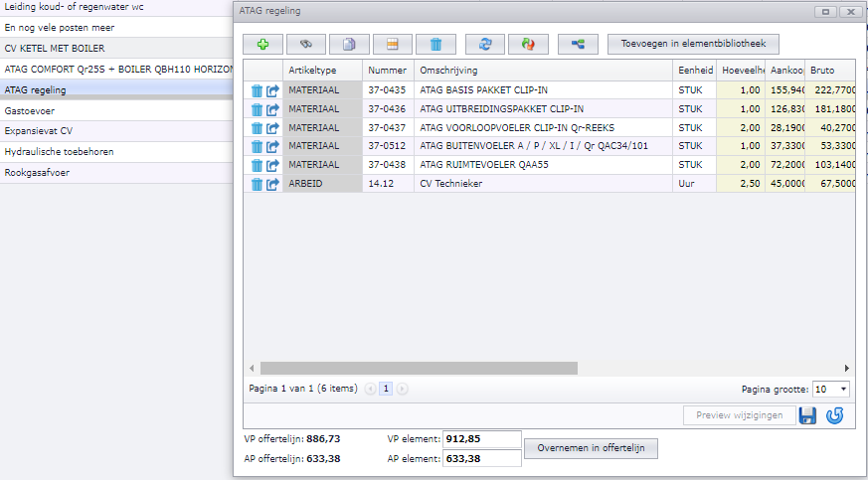Refresh with the blue arrows icon

click(485, 45)
